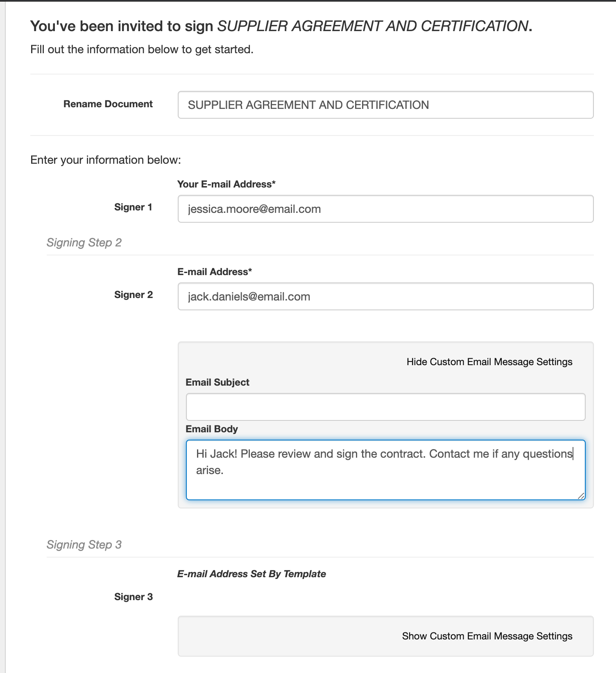
Task: Hide Custom Email Message Settings for Signer 2
Action: pos(489,362)
